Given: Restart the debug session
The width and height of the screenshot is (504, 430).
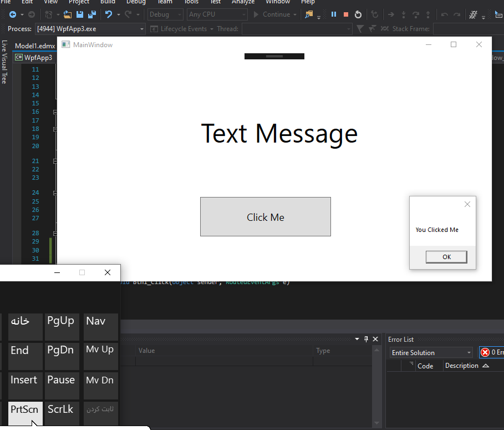Looking at the screenshot, I should pos(358,14).
